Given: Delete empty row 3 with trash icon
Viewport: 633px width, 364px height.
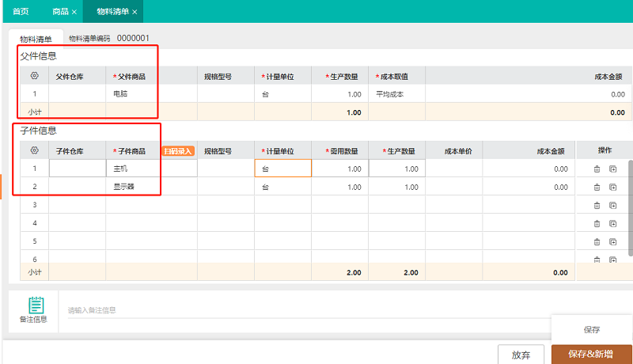Looking at the screenshot, I should (x=597, y=206).
